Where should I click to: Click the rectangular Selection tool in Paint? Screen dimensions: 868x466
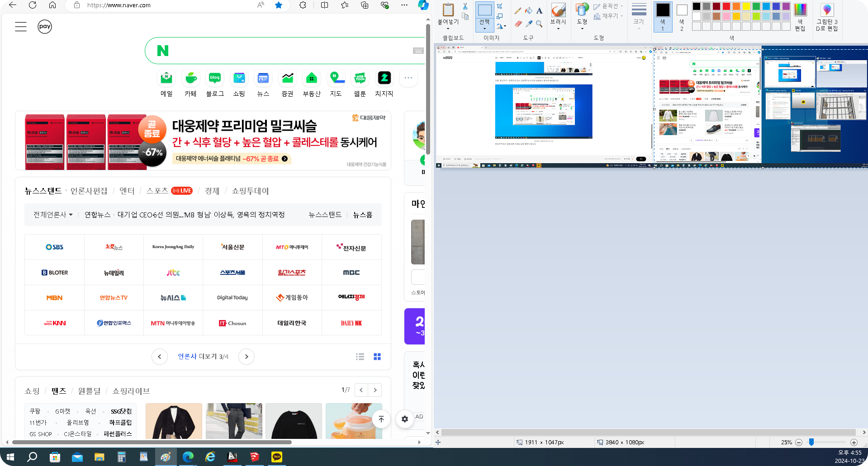484,10
